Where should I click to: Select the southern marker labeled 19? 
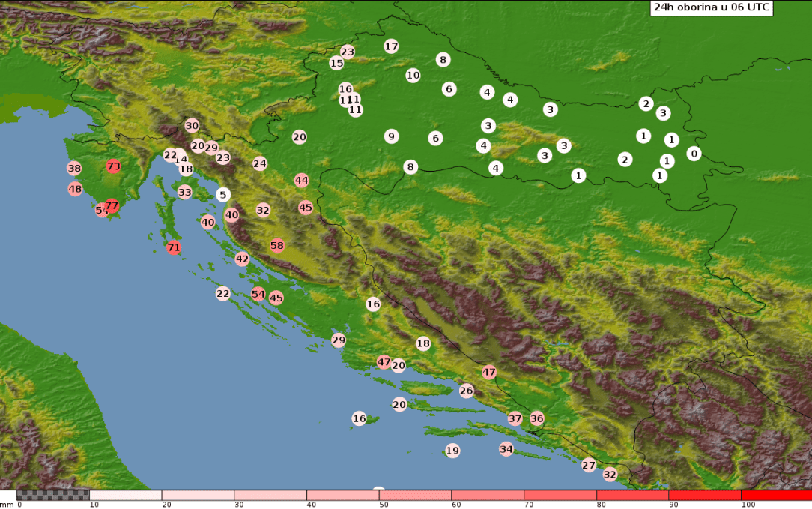pos(452,451)
